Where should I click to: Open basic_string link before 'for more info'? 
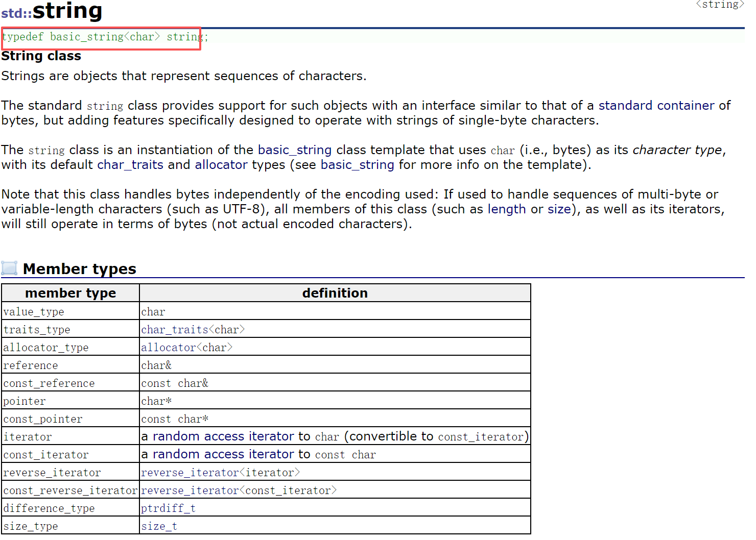[x=358, y=165]
